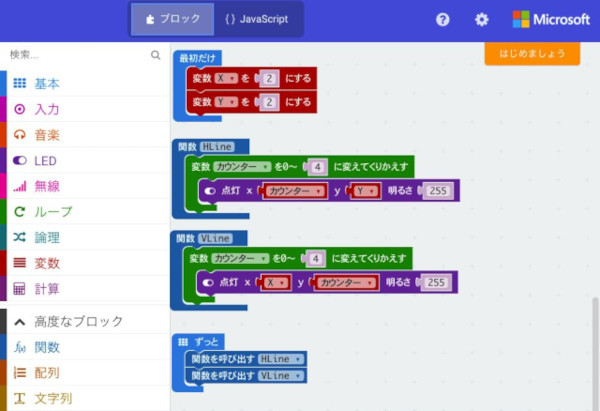Viewport: 600px width, 411px height.
Task: Open the 音楽 block category
Action: pyautogui.click(x=47, y=135)
